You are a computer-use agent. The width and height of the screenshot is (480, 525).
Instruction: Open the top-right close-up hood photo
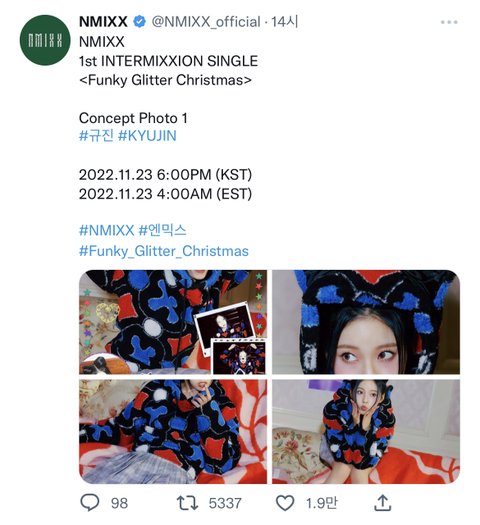pyautogui.click(x=366, y=322)
